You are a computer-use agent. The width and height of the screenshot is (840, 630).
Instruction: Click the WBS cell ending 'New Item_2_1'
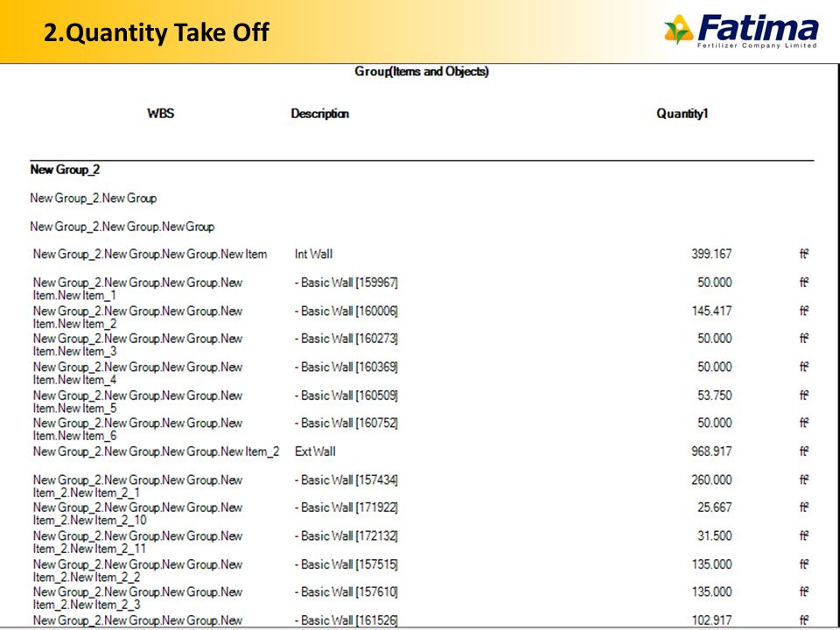137,486
